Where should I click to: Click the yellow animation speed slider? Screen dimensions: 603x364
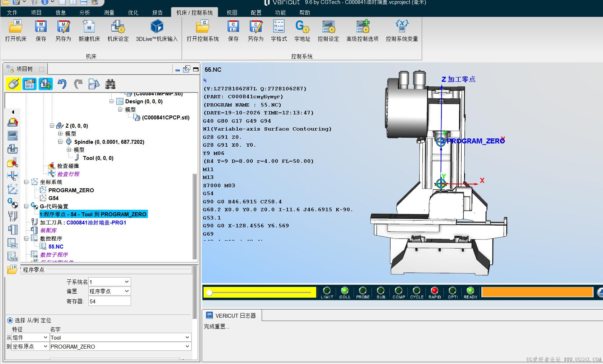260,293
